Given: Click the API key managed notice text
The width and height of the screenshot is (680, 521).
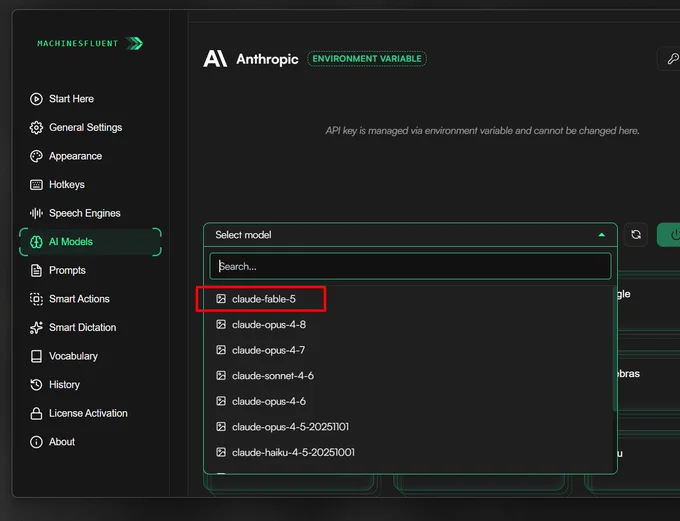Looking at the screenshot, I should tap(482, 131).
